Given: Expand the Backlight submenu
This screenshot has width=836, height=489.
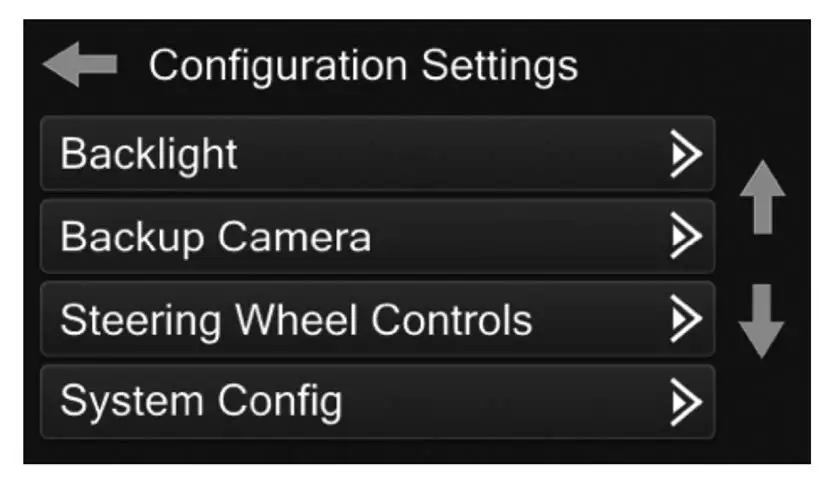Looking at the screenshot, I should pos(685,154).
